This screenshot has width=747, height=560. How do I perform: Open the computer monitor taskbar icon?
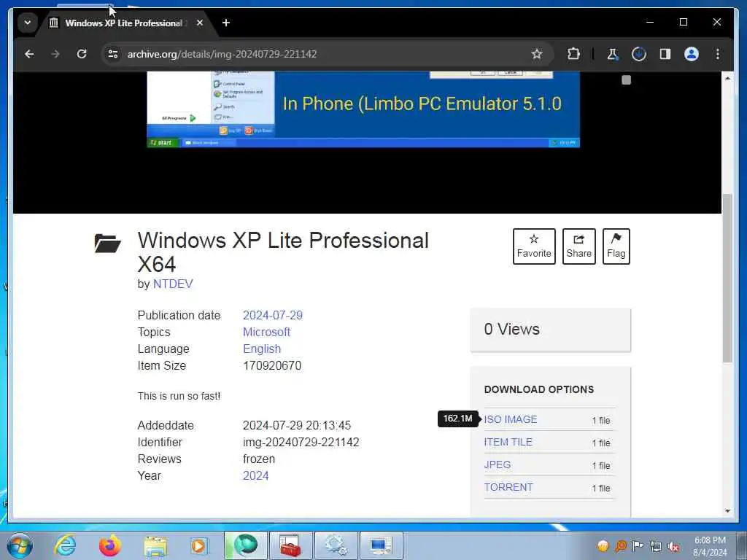(381, 545)
